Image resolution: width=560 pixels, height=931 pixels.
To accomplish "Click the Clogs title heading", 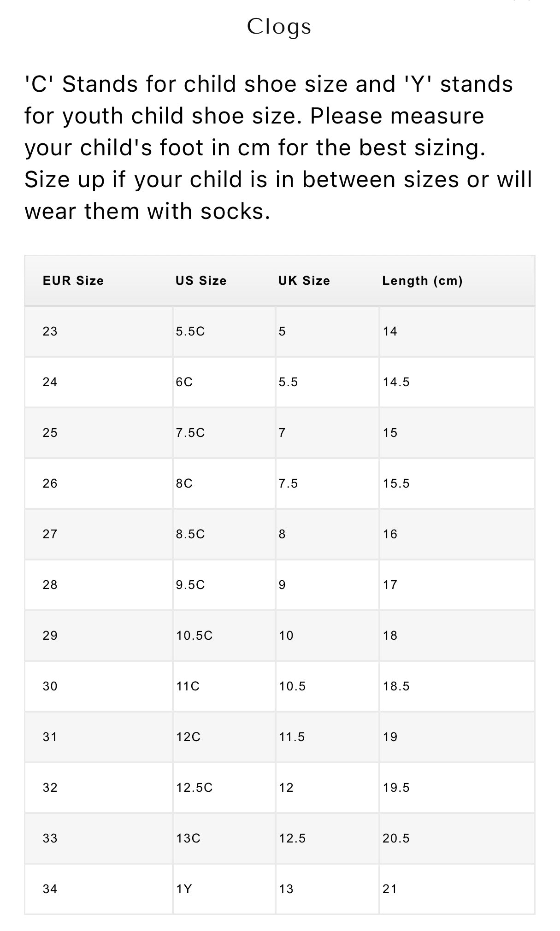I will 279,27.
